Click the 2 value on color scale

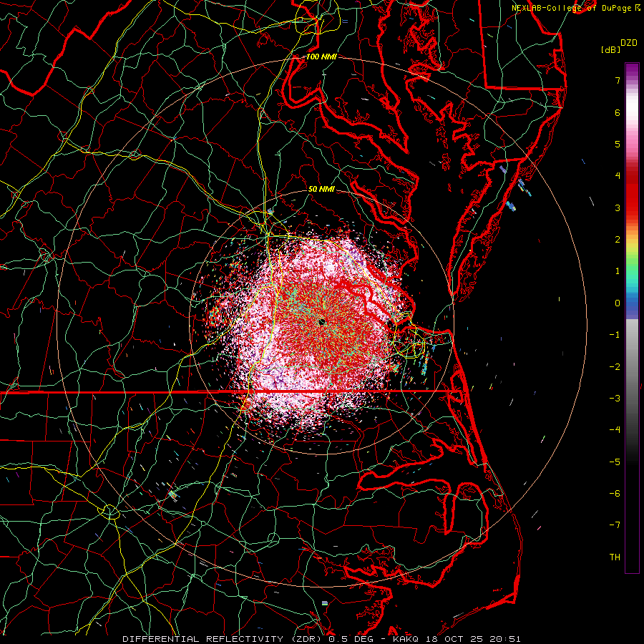click(618, 240)
